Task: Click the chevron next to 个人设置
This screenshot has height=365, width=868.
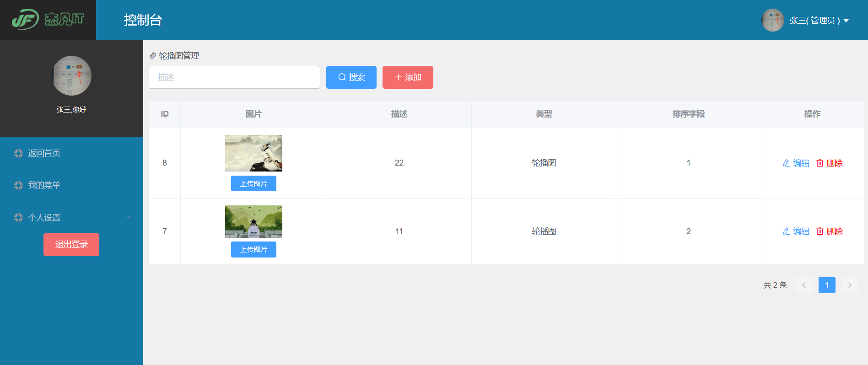Action: click(128, 217)
